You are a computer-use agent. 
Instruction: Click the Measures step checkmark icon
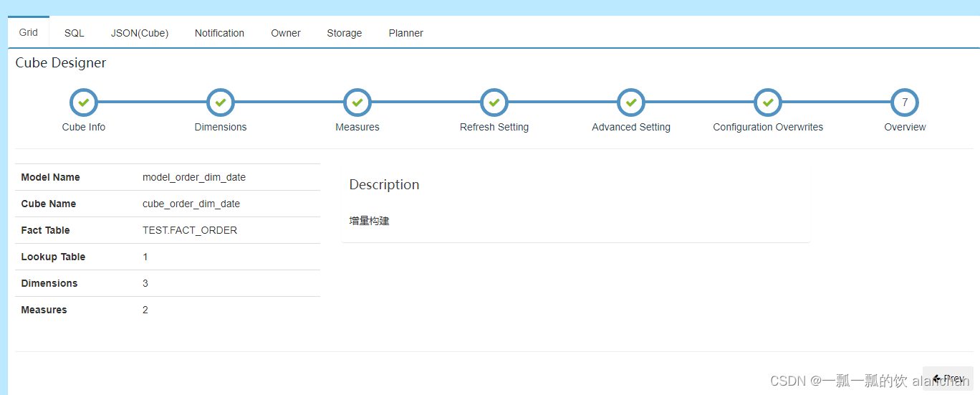pos(357,103)
